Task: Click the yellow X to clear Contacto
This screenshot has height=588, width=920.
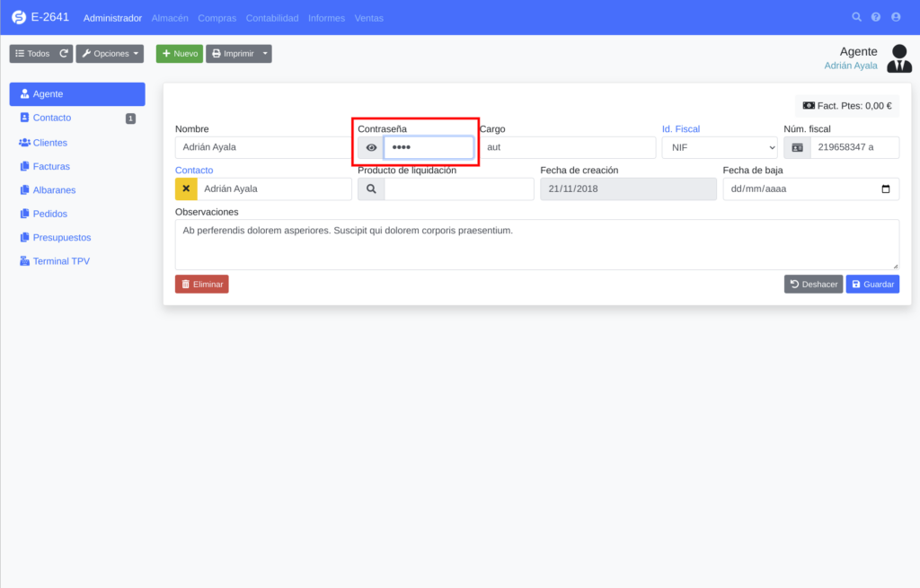Action: click(x=186, y=189)
